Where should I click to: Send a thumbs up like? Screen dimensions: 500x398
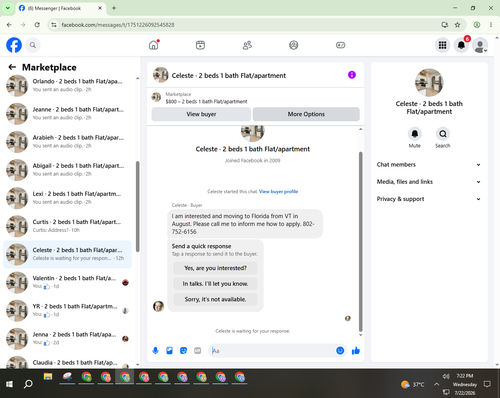356,351
